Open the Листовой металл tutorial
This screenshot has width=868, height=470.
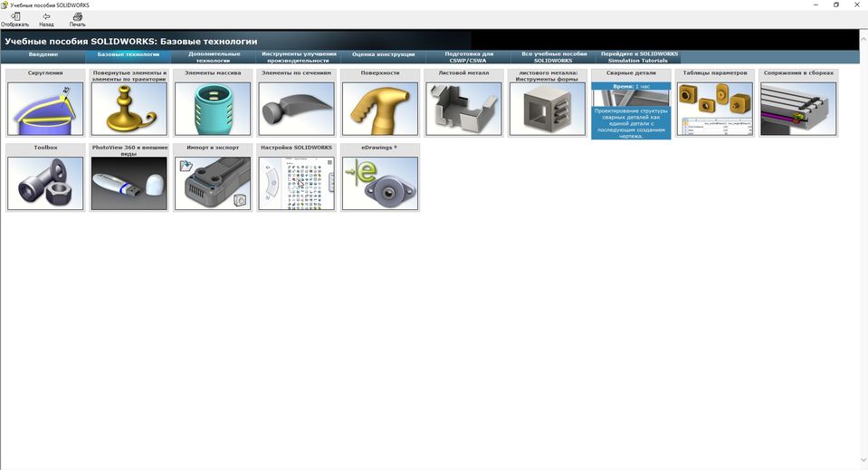[x=463, y=109]
